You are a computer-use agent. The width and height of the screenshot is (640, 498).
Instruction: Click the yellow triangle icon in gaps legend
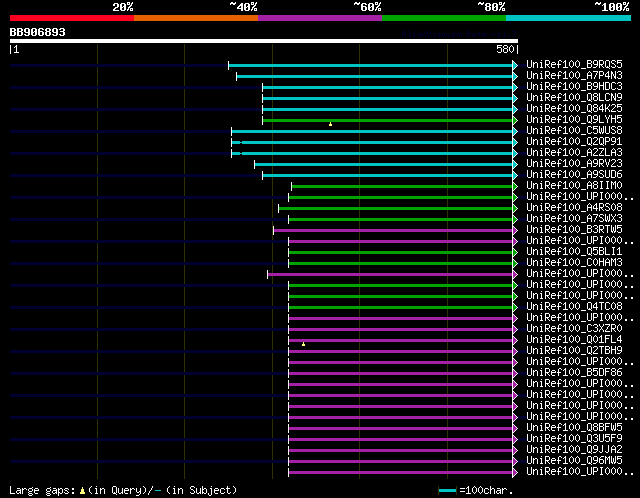[x=82, y=490]
